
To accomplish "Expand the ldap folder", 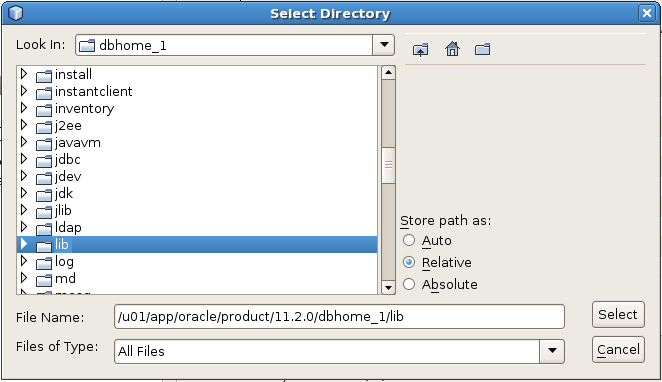I will pos(24,227).
